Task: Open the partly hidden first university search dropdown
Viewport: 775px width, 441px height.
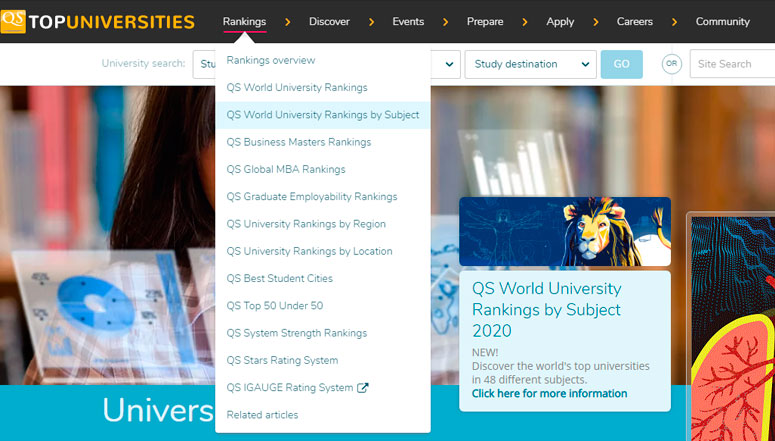Action: tap(204, 64)
